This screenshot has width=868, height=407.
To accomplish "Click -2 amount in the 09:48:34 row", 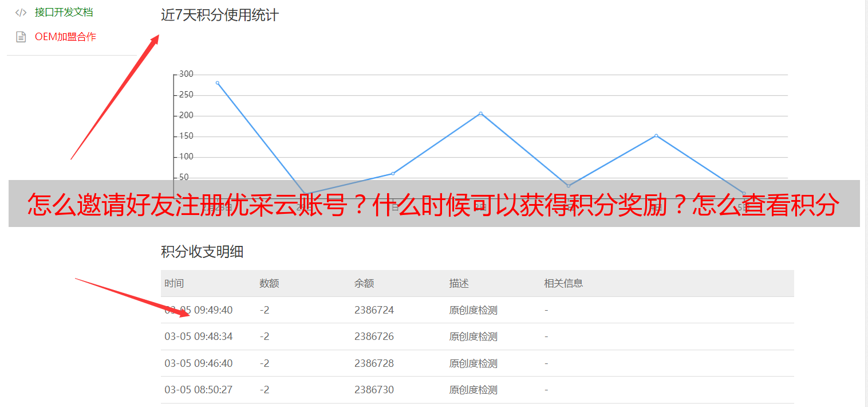I will (x=265, y=336).
